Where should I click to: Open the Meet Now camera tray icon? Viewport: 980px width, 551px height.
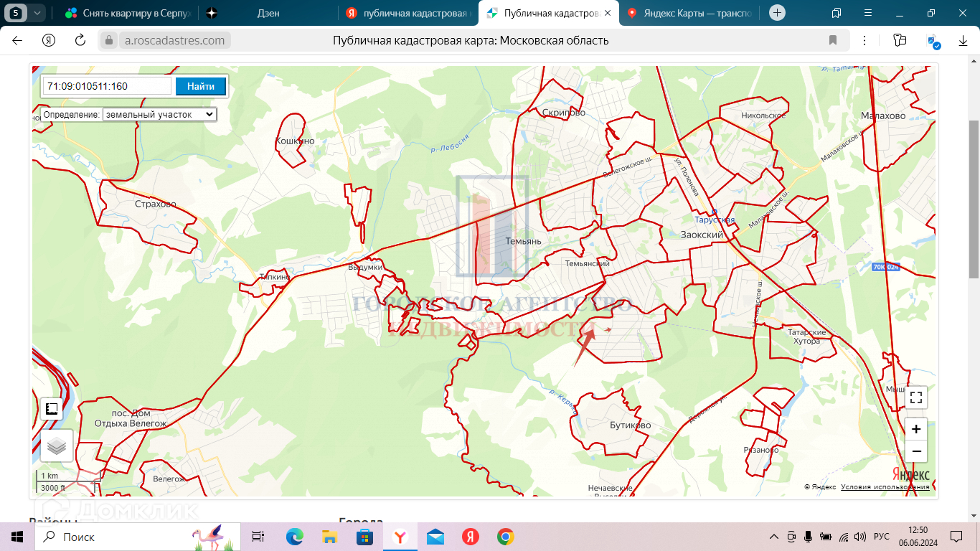pos(791,537)
